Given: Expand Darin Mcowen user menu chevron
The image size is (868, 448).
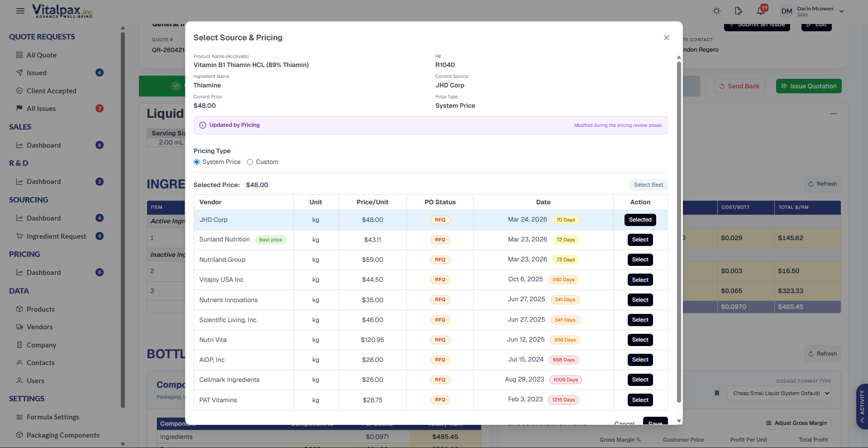Looking at the screenshot, I should pos(841,11).
